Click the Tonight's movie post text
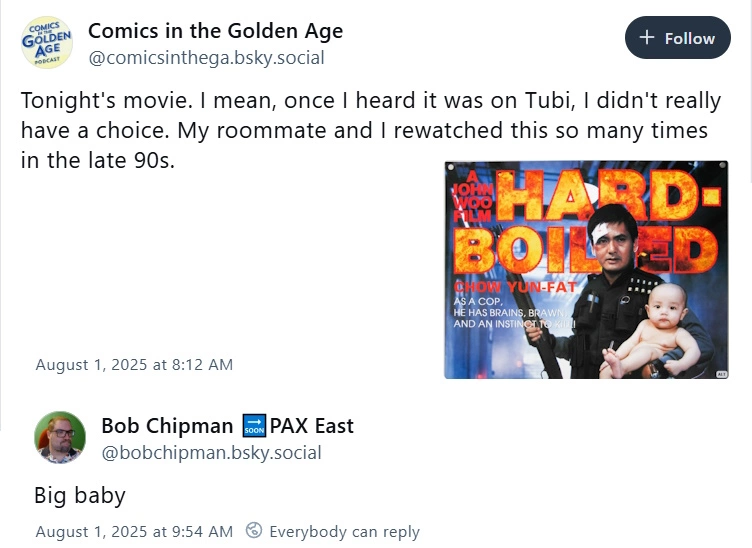The image size is (752, 548). (371, 130)
